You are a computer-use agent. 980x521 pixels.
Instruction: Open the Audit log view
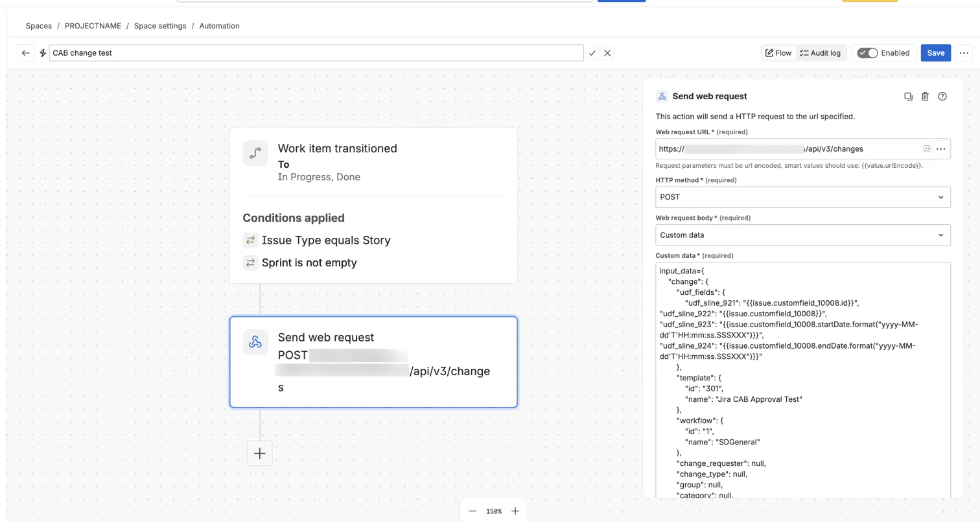pyautogui.click(x=820, y=53)
